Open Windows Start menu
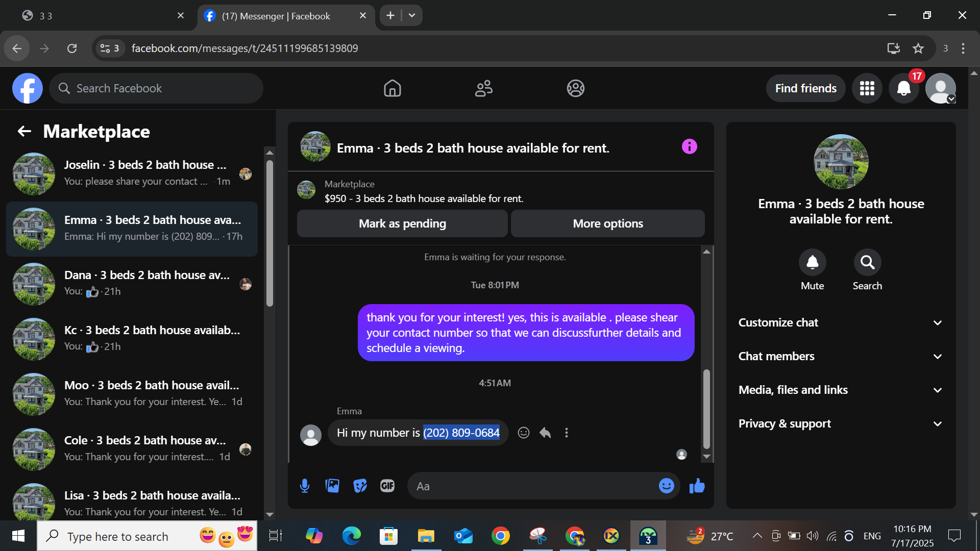Viewport: 980px width, 551px height. pyautogui.click(x=18, y=536)
